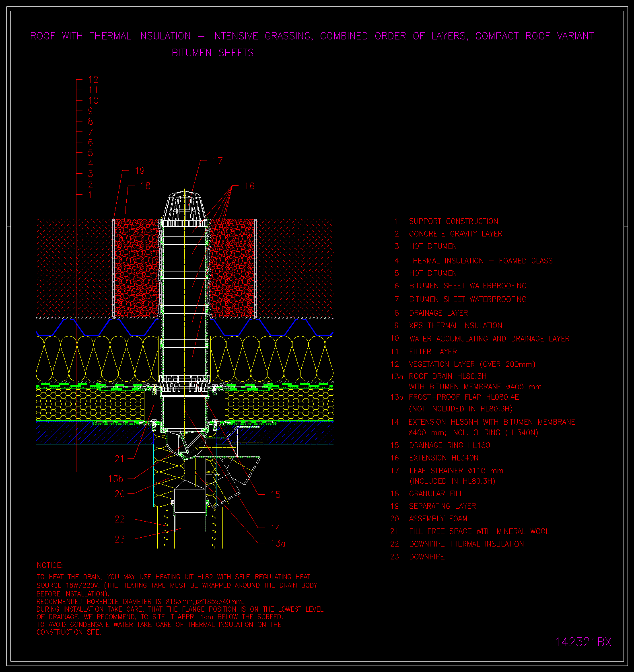Select callout label 13a in the drawing

pos(278,543)
